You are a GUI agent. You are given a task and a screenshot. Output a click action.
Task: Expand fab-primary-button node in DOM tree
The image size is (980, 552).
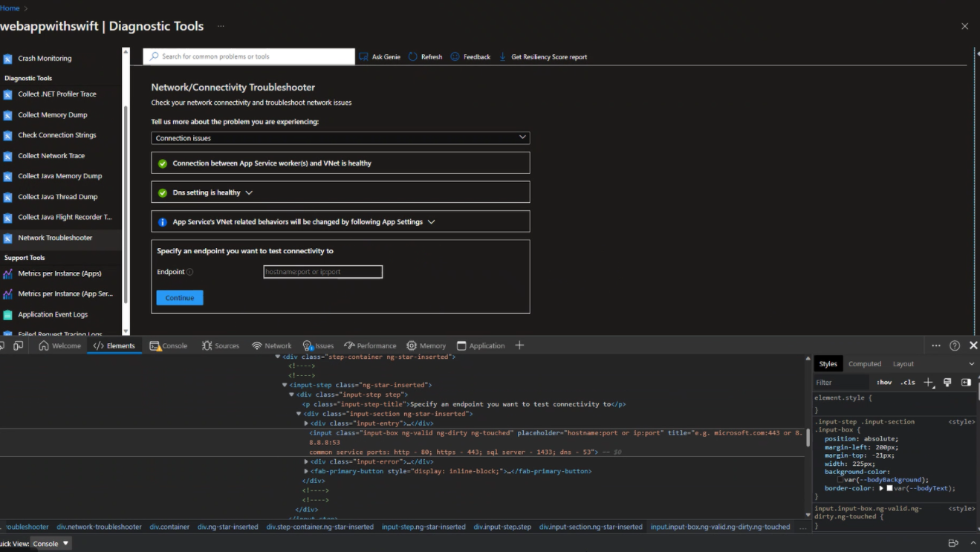pos(306,471)
